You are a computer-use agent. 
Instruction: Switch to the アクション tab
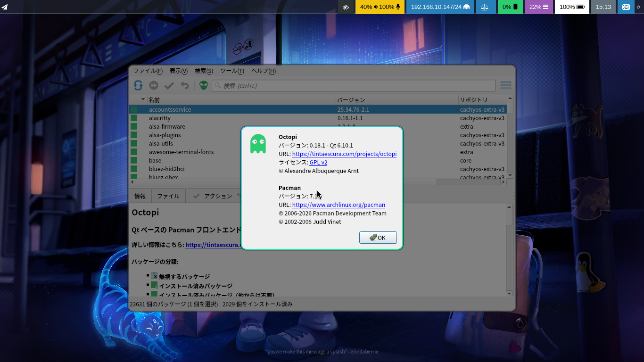[x=213, y=196]
